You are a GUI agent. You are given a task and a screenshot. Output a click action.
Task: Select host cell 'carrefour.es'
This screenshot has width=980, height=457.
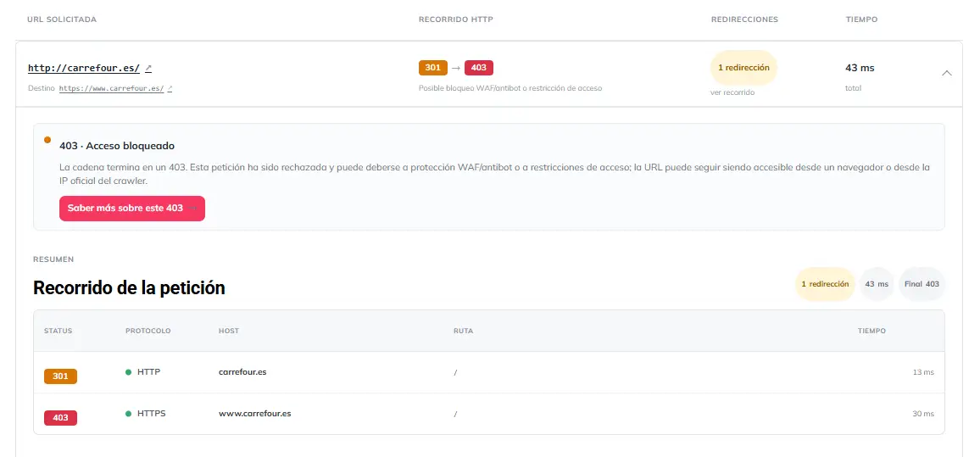(242, 372)
